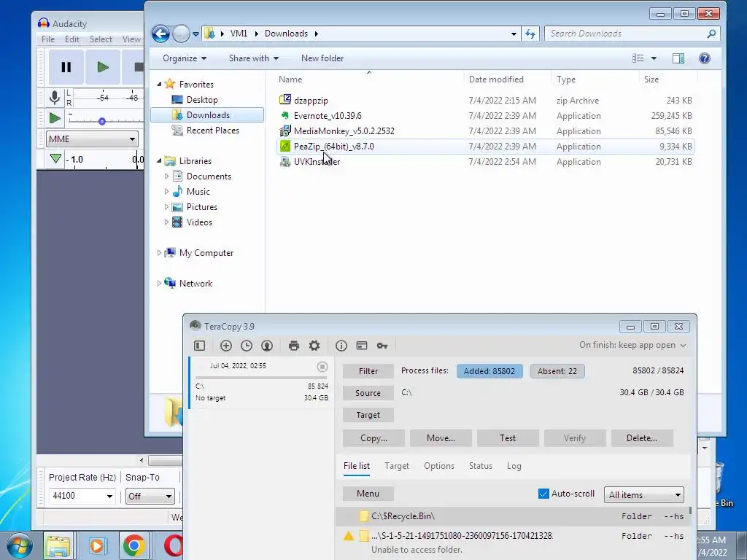Click TeraCopy Test button
747x560 pixels.
click(x=508, y=438)
